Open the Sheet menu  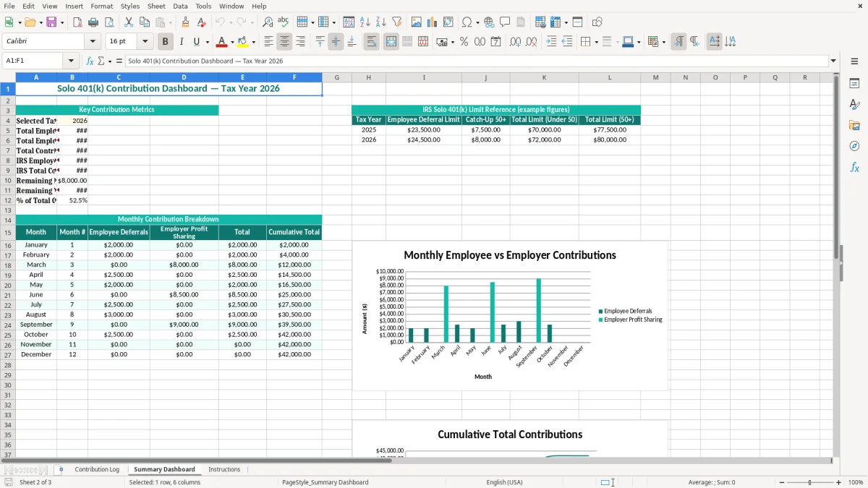(156, 6)
